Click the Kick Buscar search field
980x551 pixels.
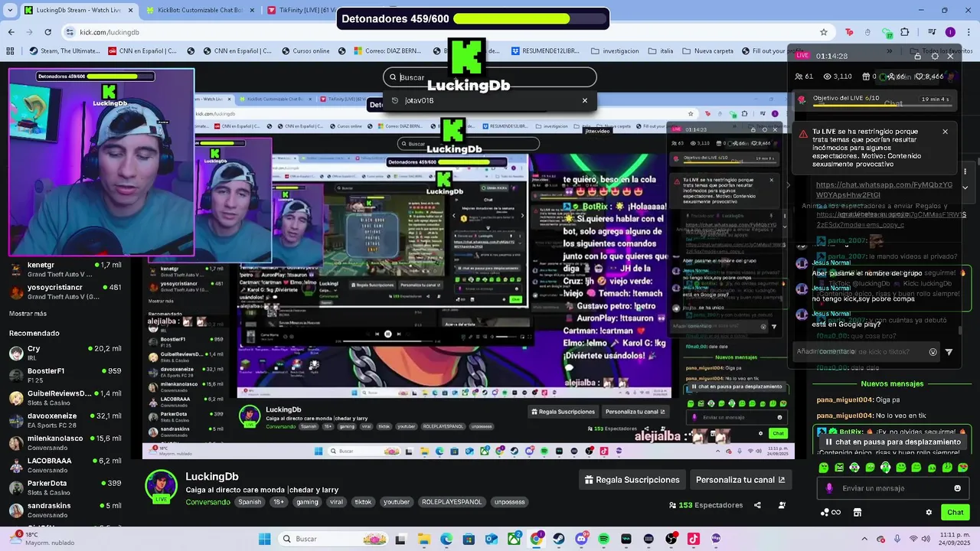(490, 77)
